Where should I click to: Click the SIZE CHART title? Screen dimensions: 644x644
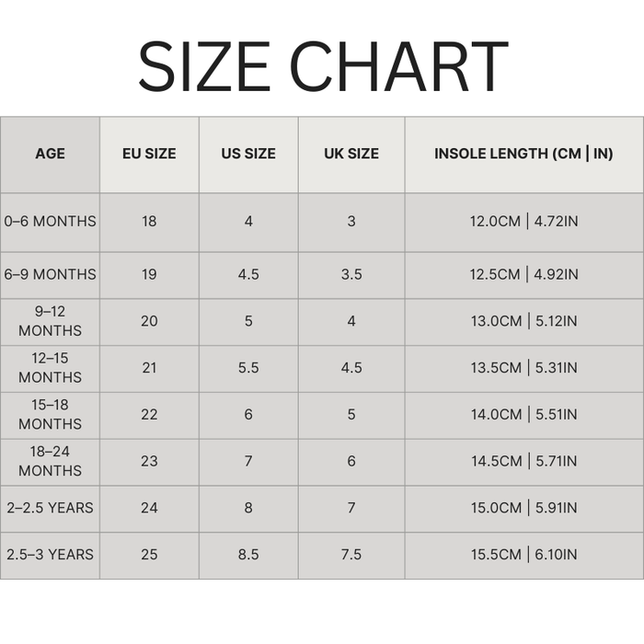pos(322,66)
